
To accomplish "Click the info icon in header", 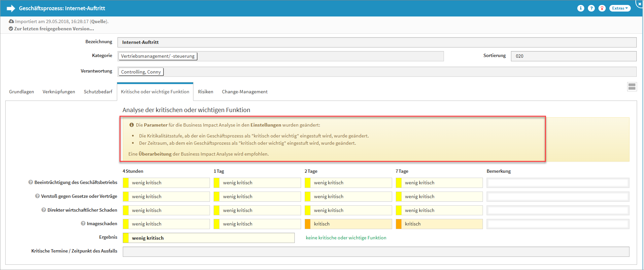I will tap(581, 8).
